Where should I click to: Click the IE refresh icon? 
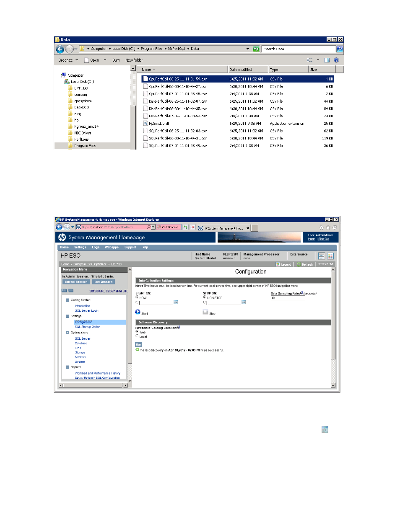185,227
